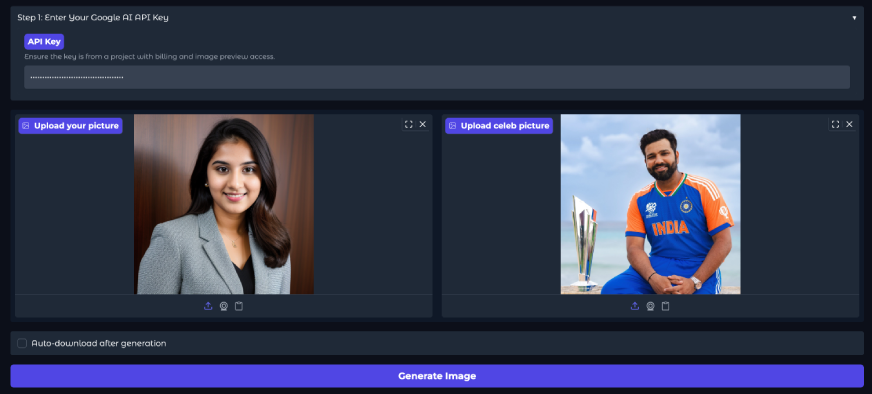The height and width of the screenshot is (394, 872).
Task: Click 'Step 1: Enter Your Google AI API Key' heading
Action: [x=93, y=18]
